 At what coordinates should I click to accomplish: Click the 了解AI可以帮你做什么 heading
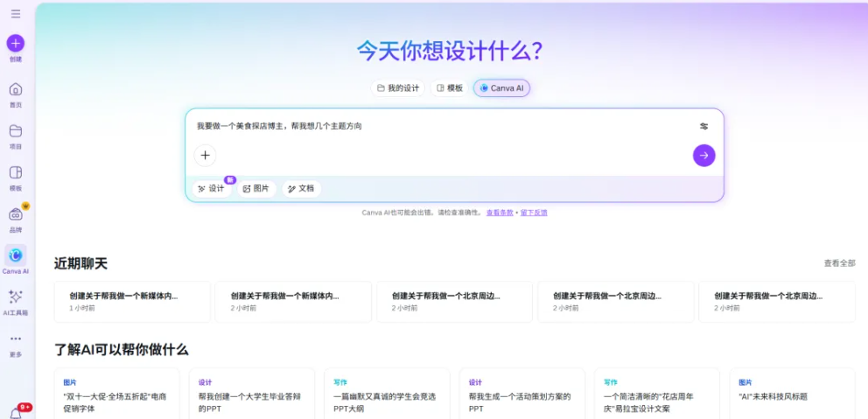click(122, 350)
